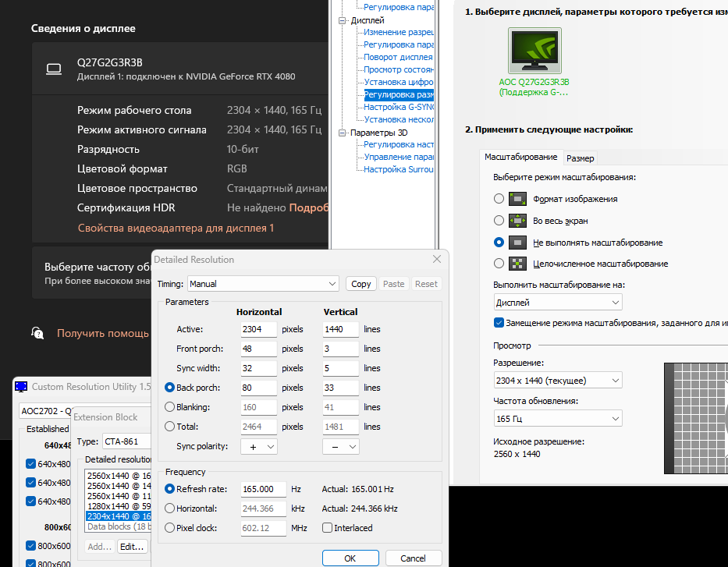728x567 pixels.
Task: Click the Refresh rate 165.000 field
Action: 263,489
